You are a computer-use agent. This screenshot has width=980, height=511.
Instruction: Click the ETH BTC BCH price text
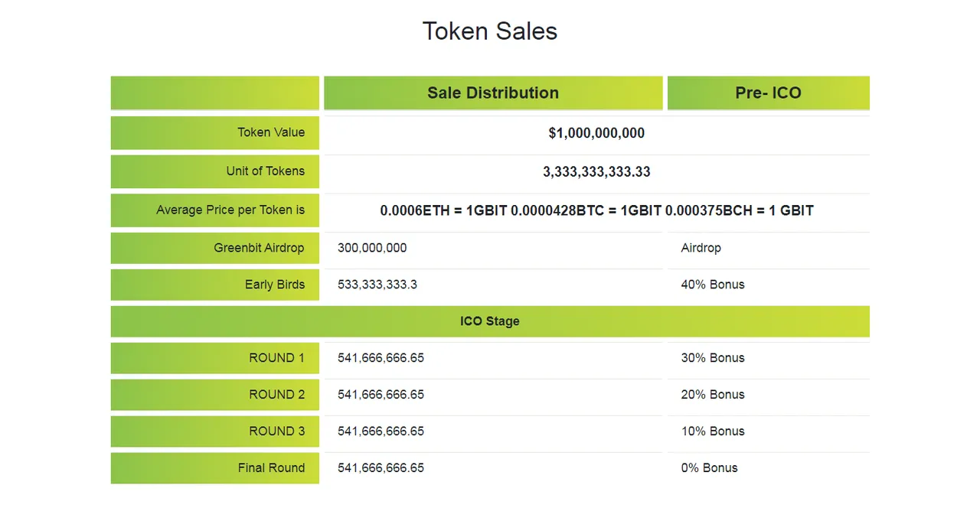pos(596,210)
